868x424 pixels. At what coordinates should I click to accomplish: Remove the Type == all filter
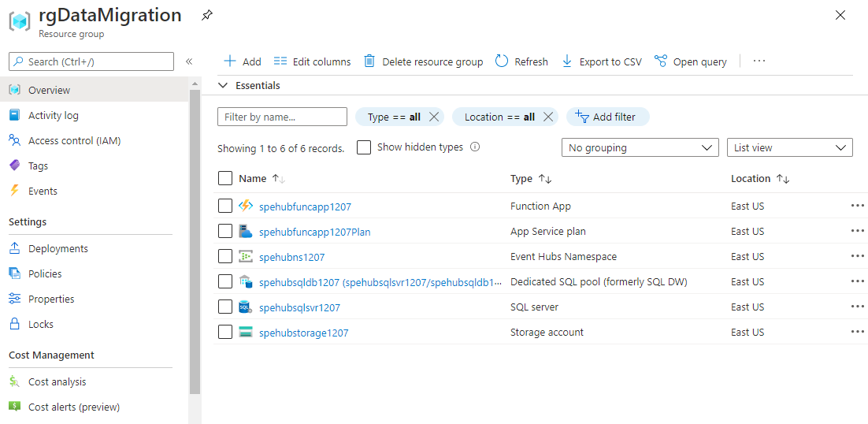pyautogui.click(x=434, y=117)
